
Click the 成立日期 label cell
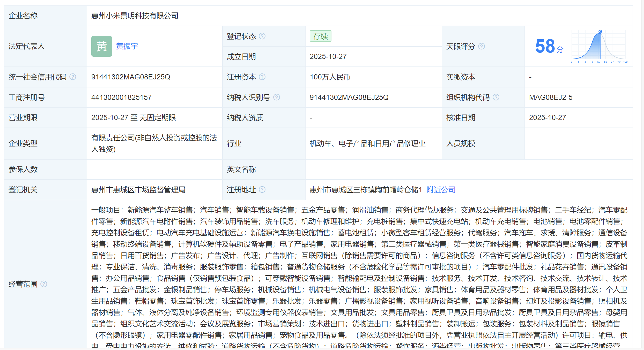click(264, 56)
